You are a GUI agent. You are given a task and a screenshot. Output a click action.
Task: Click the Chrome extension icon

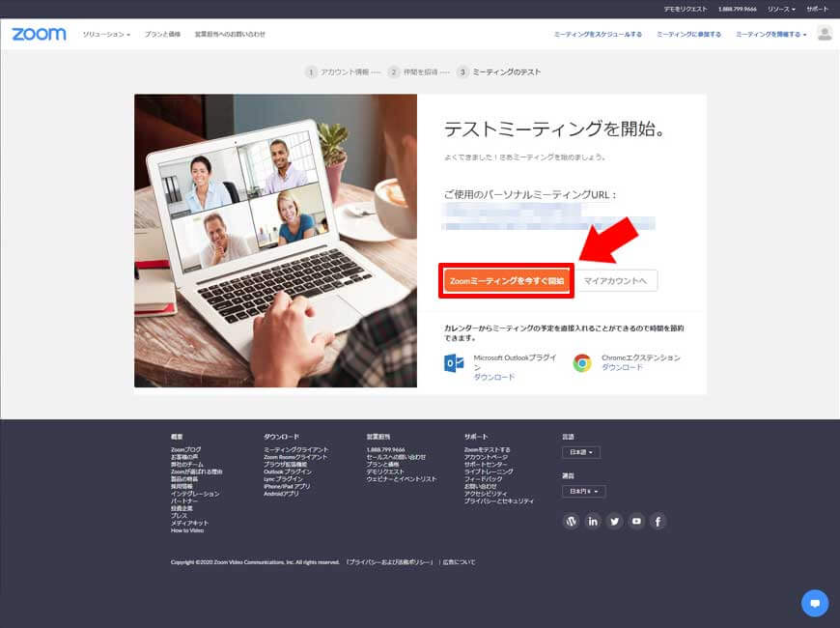point(582,363)
